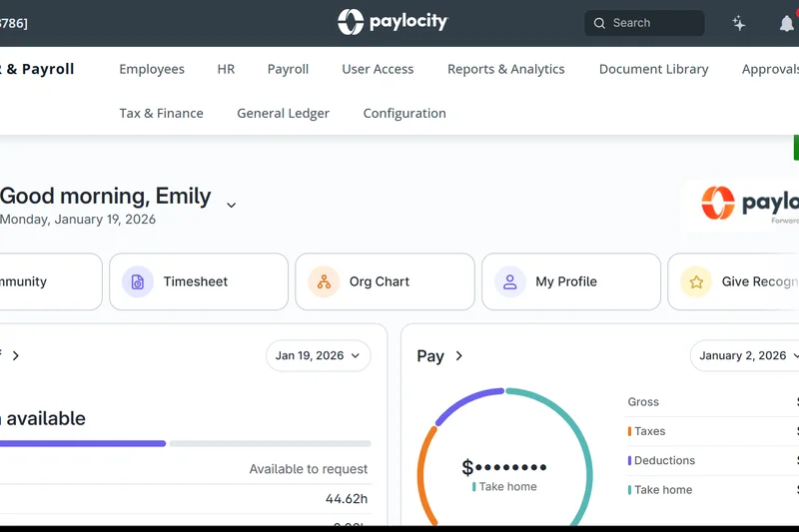Click the Good morning, Emily greeting
Image resolution: width=799 pixels, height=532 pixels.
pos(106,196)
